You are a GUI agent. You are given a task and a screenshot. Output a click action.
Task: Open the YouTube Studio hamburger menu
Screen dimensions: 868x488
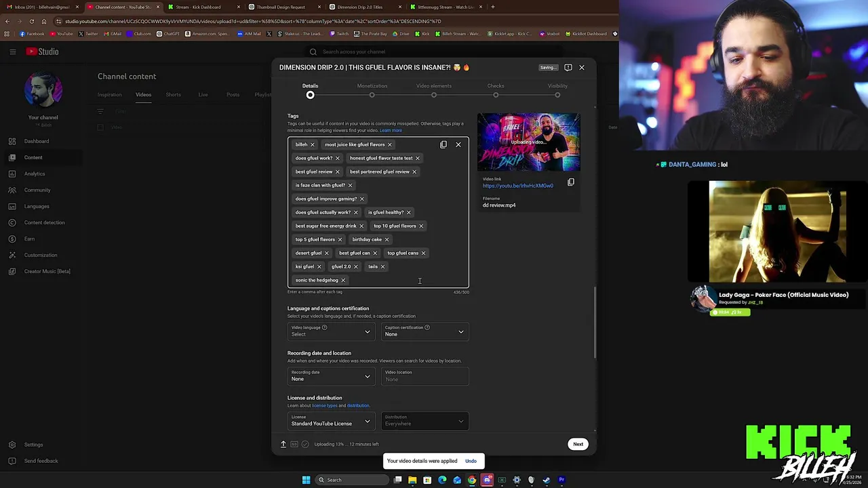12,52
